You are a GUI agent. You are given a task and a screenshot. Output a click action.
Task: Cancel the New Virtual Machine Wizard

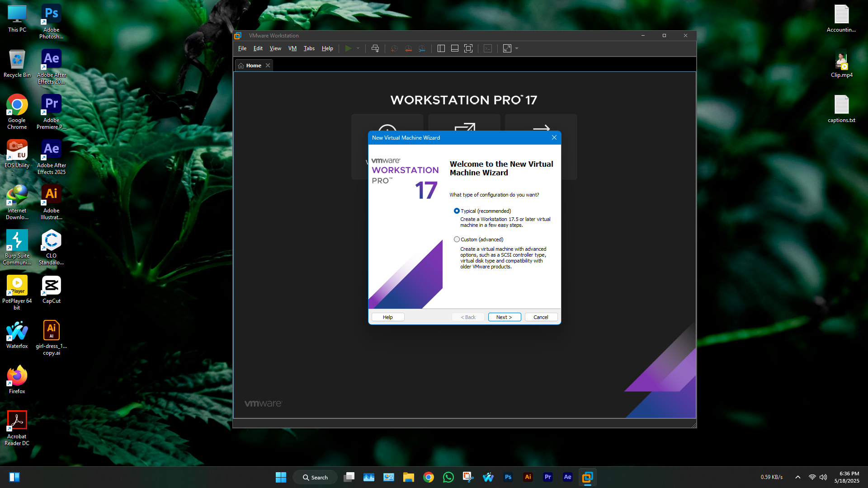[x=541, y=317]
